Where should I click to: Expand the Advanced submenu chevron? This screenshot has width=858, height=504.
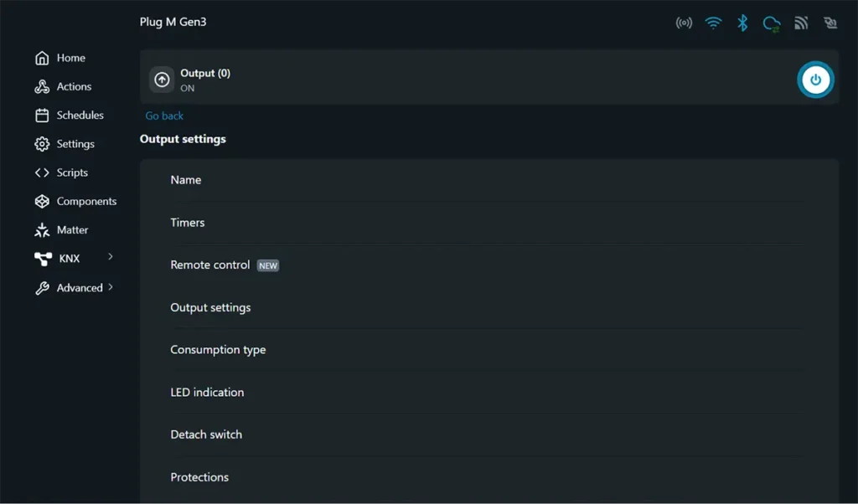(111, 287)
